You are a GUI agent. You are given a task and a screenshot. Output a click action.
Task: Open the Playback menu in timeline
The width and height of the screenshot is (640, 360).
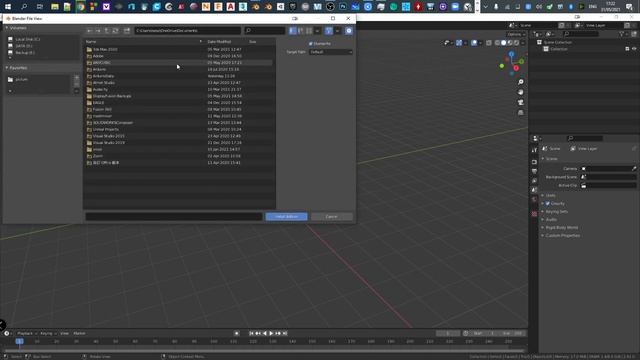click(26, 333)
